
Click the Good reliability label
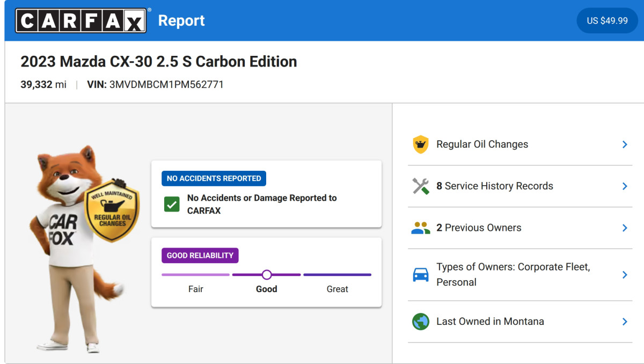[x=267, y=289]
